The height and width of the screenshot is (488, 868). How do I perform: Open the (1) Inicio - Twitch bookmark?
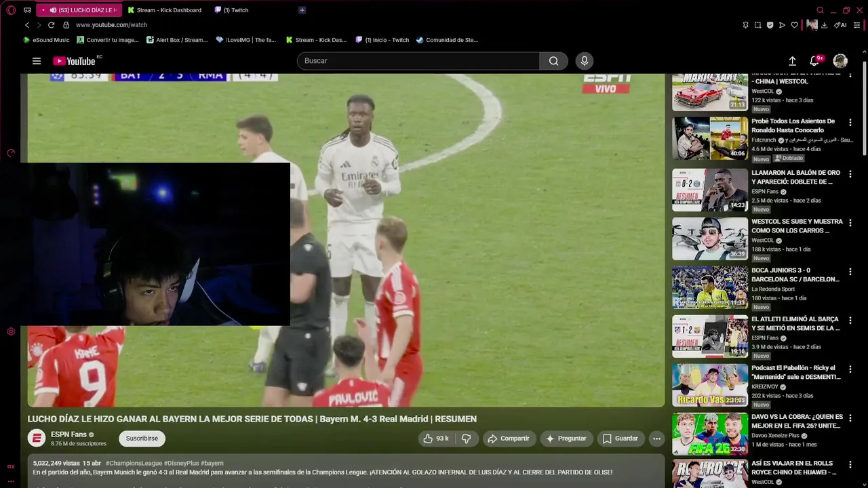382,40
